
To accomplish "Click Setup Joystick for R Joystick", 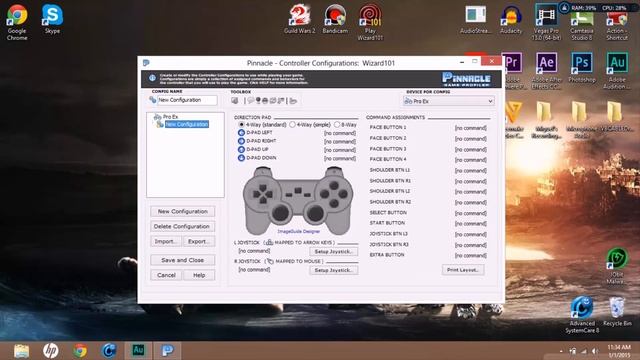I will tap(333, 270).
